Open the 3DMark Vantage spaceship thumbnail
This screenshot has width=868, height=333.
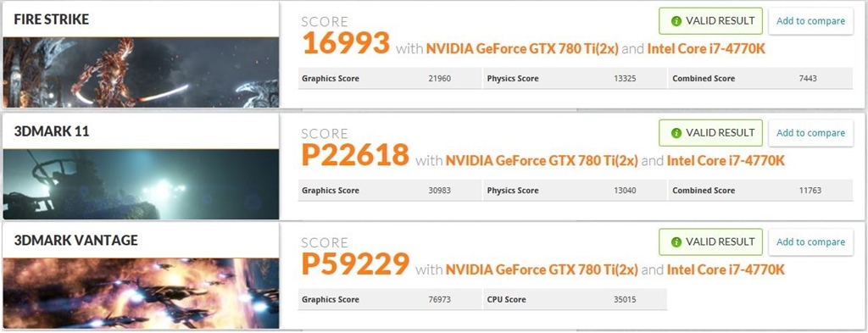(x=141, y=293)
